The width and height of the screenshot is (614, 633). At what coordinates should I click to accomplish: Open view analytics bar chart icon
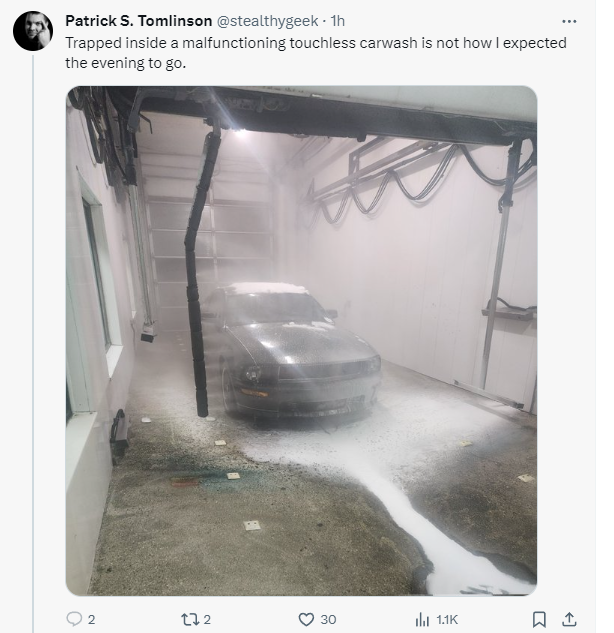click(422, 619)
